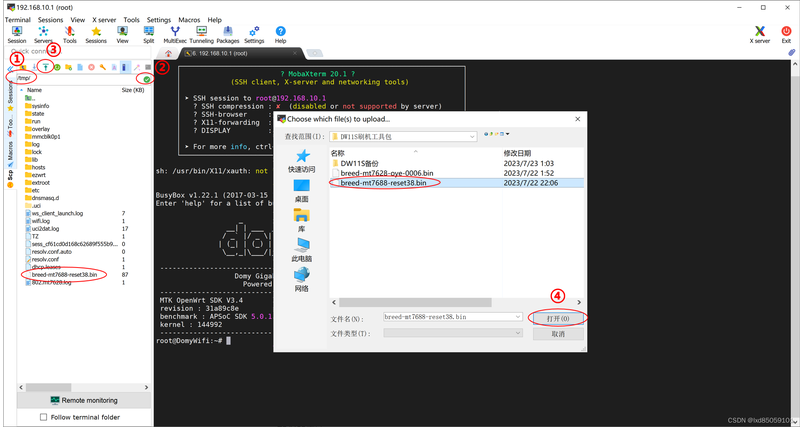Image resolution: width=800 pixels, height=427 pixels.
Task: Activate Split terminal toolbar icon
Action: point(148,34)
